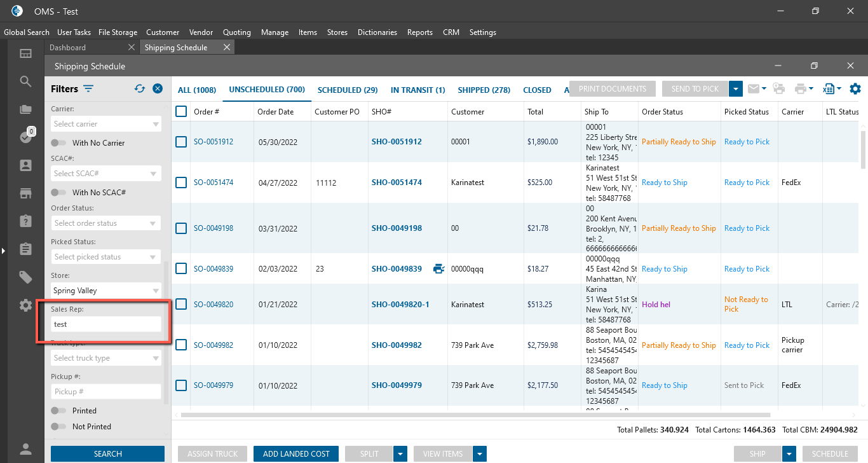This screenshot has height=463, width=868.
Task: Turn on the Not Printed toggle
Action: (58, 427)
